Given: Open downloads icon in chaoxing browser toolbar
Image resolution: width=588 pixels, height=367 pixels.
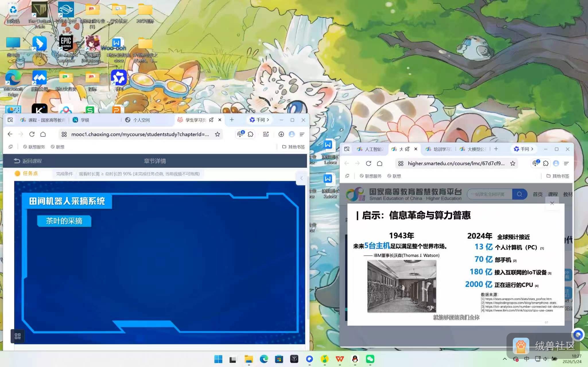Looking at the screenshot, I should pos(281,134).
